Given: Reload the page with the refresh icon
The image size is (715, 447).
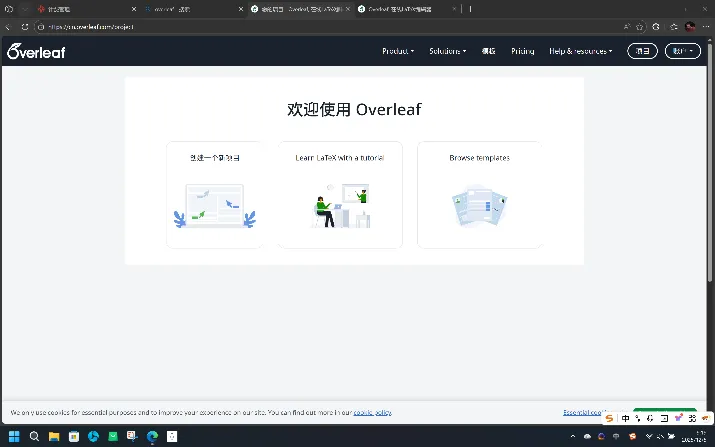Looking at the screenshot, I should (x=25, y=27).
